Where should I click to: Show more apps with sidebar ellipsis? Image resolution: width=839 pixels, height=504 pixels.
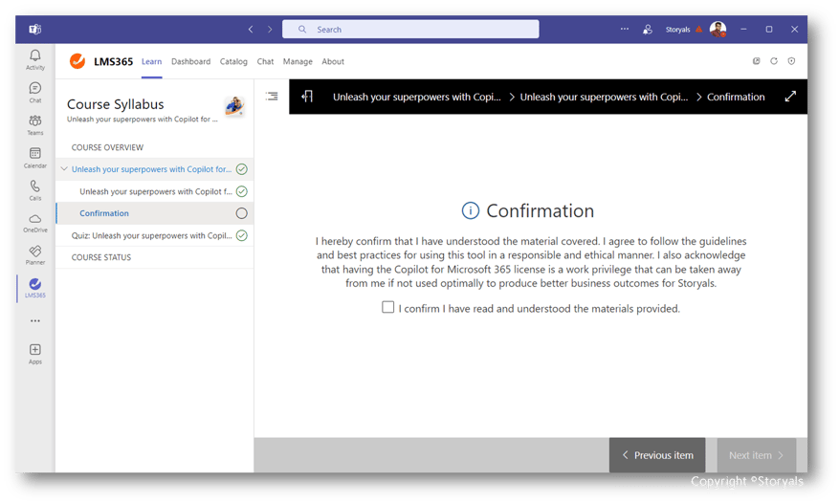pos(35,321)
